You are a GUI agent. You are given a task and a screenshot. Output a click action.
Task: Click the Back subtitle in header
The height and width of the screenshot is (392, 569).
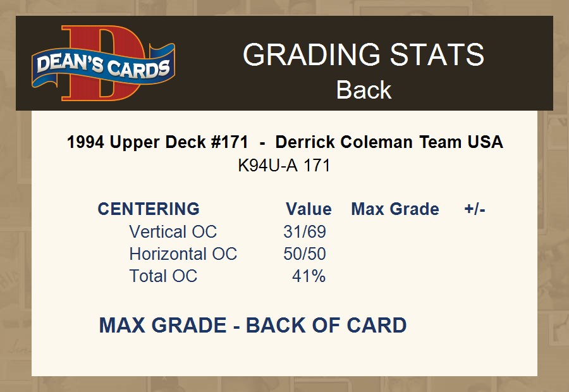pos(364,89)
